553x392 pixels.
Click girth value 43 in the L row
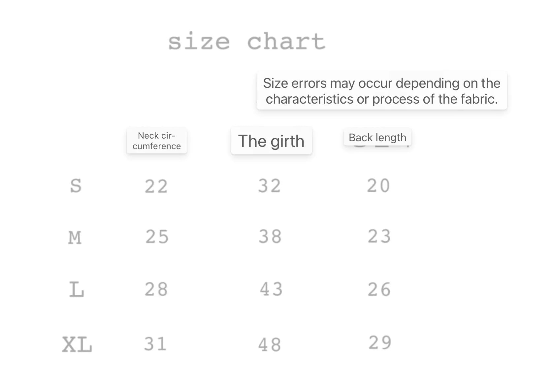tap(271, 289)
